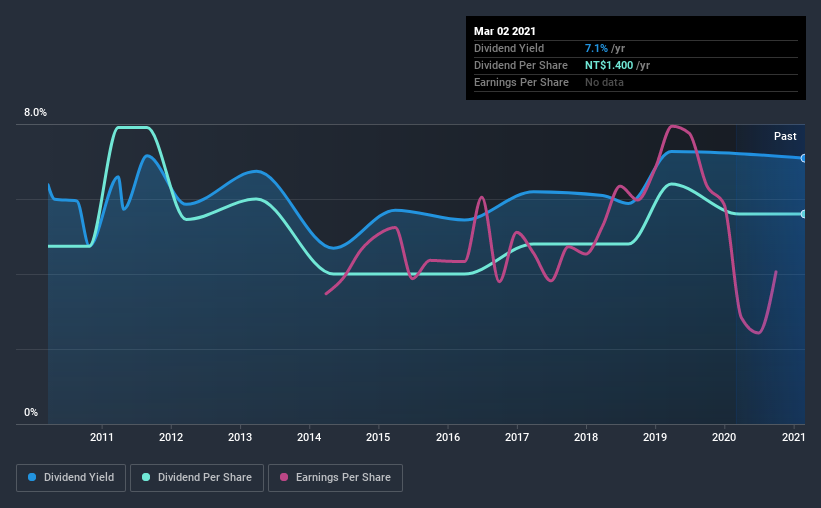Click the 'No data' earnings value
The width and height of the screenshot is (821, 508).
(604, 82)
